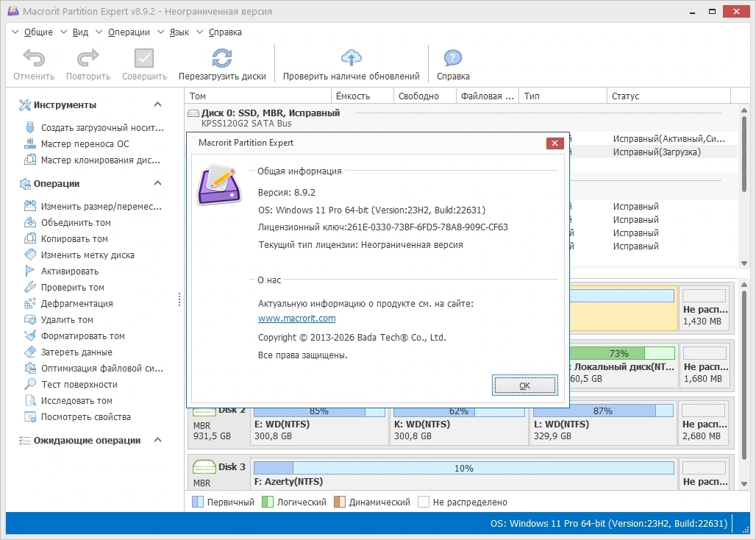
Task: Click OK in the about dialog
Action: pos(524,386)
